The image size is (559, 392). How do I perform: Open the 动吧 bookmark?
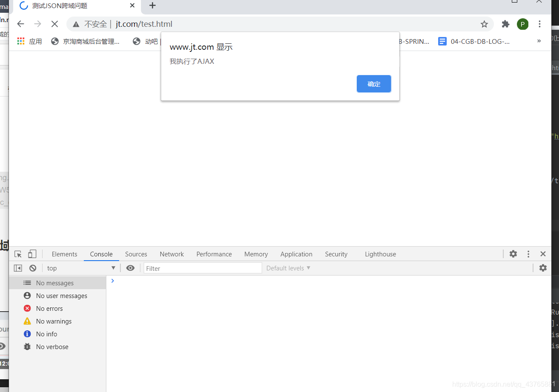pyautogui.click(x=145, y=41)
